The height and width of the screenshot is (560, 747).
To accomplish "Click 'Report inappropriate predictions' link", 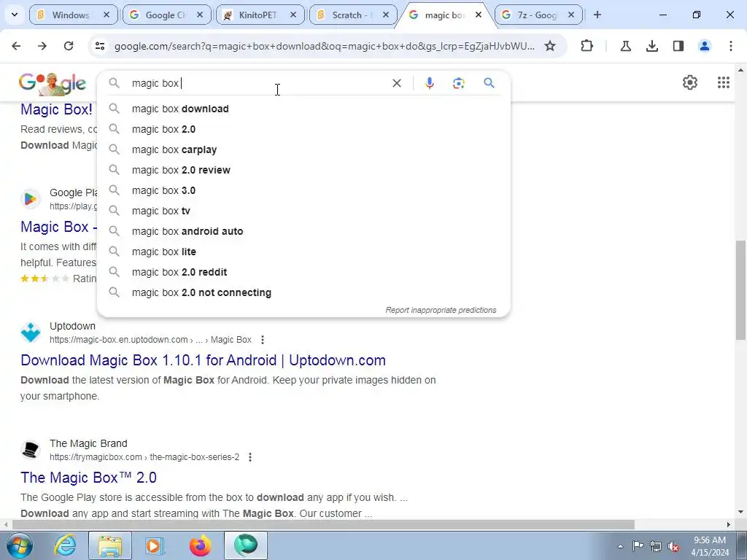I will click(x=441, y=310).
